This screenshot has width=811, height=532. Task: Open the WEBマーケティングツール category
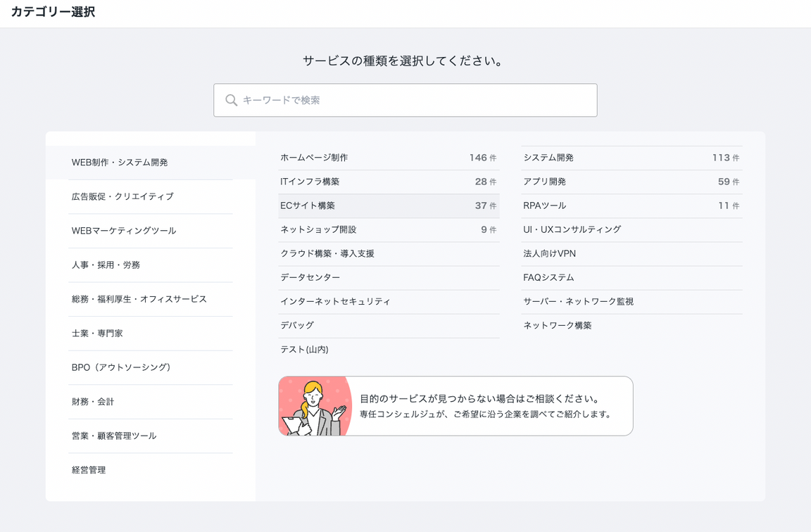(x=124, y=231)
